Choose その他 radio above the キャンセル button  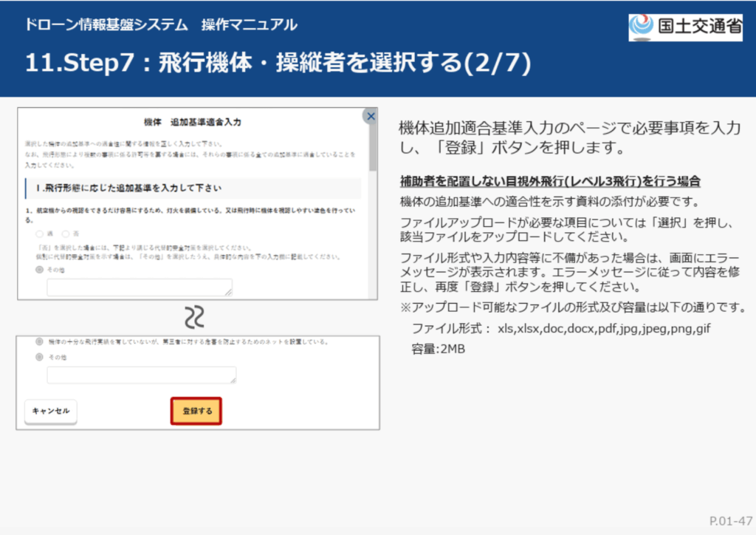click(40, 357)
